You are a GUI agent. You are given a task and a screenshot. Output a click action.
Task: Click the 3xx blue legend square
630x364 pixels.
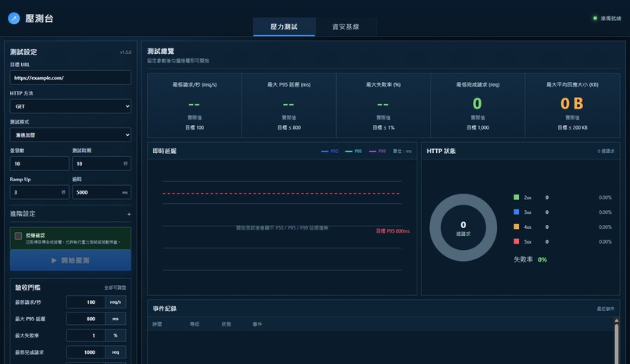(517, 212)
